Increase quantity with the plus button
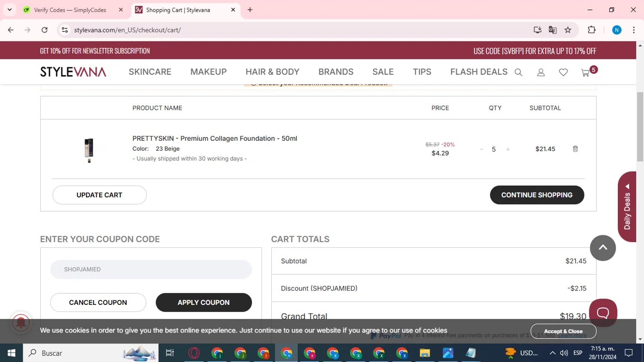The image size is (644, 362). [x=508, y=149]
